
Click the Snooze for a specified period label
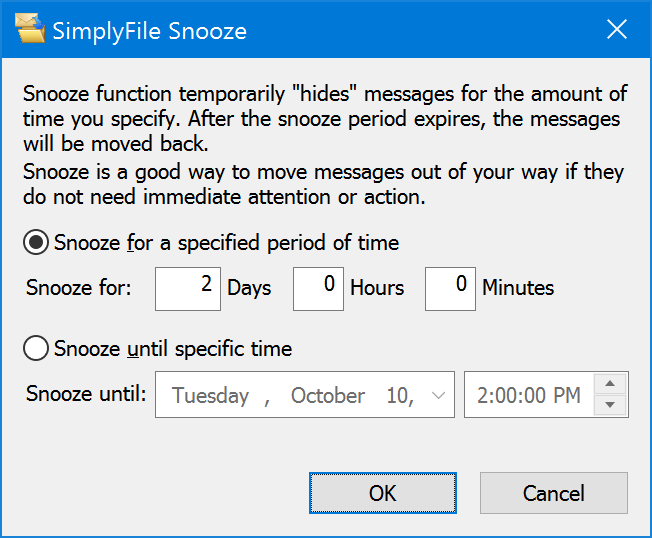[x=227, y=243]
